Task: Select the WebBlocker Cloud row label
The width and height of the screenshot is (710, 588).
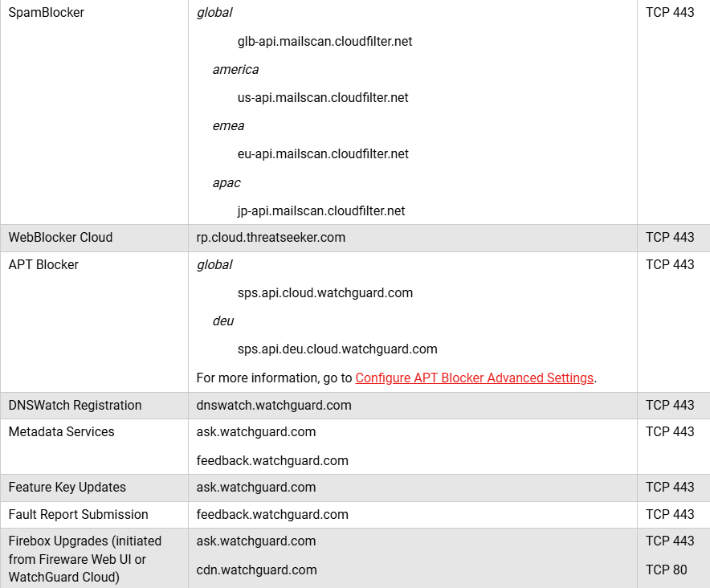Action: click(x=60, y=237)
